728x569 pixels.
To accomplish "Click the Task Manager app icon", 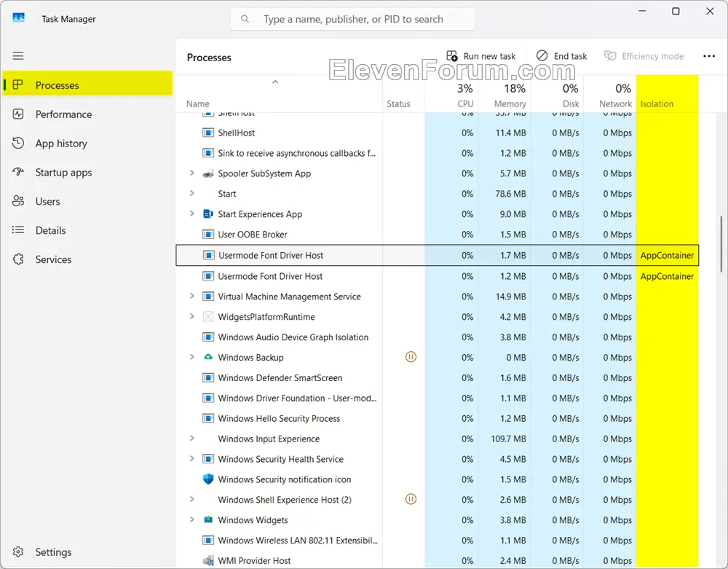I will pos(19,17).
